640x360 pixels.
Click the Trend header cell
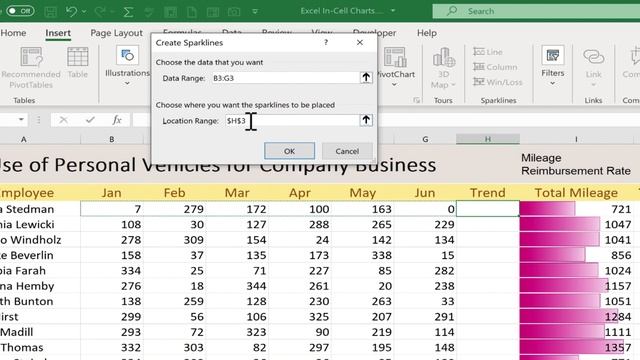(x=488, y=193)
